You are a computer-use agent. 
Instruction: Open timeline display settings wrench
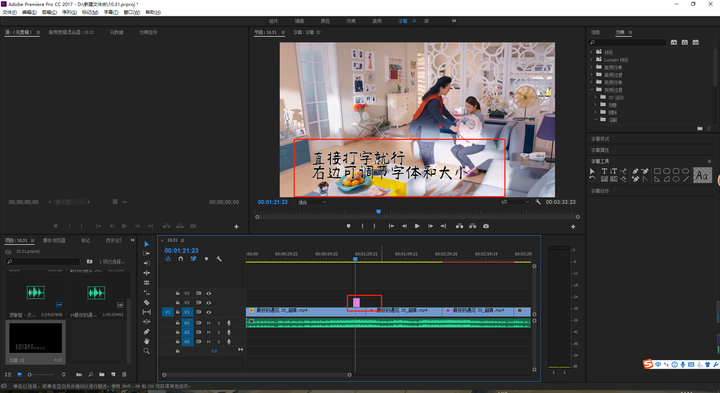(x=219, y=259)
